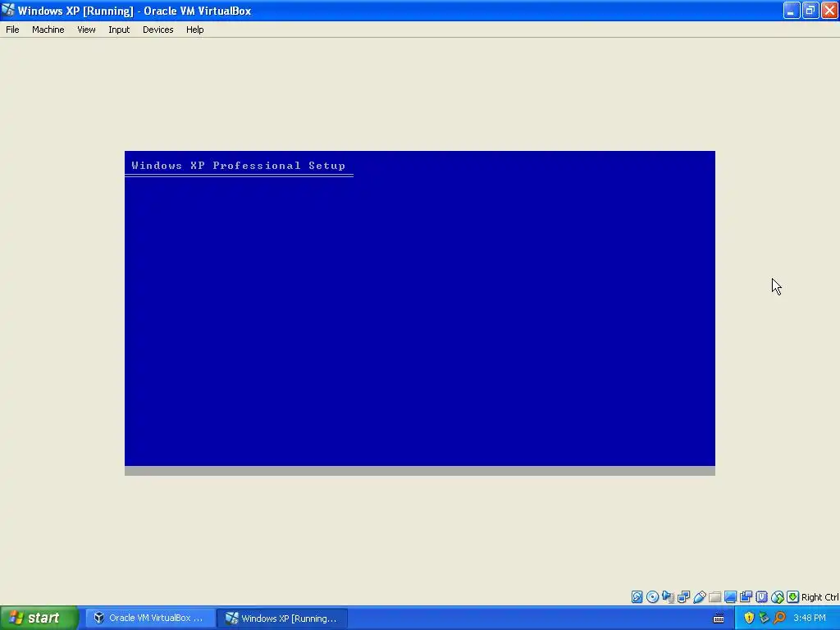The height and width of the screenshot is (630, 840).
Task: Click the network adapters status icon
Action: (683, 597)
